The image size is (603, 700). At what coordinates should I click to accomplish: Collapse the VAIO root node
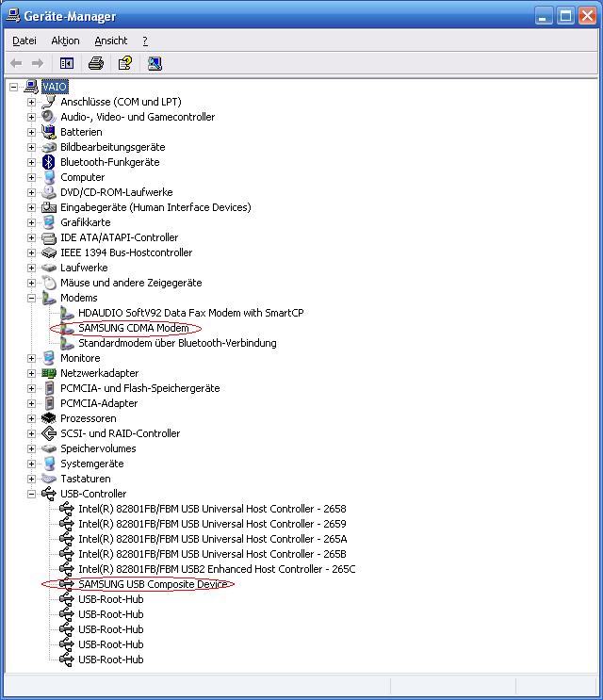coord(14,87)
